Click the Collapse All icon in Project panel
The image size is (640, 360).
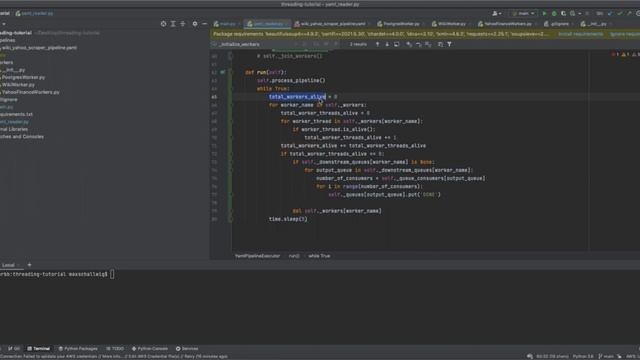click(183, 24)
